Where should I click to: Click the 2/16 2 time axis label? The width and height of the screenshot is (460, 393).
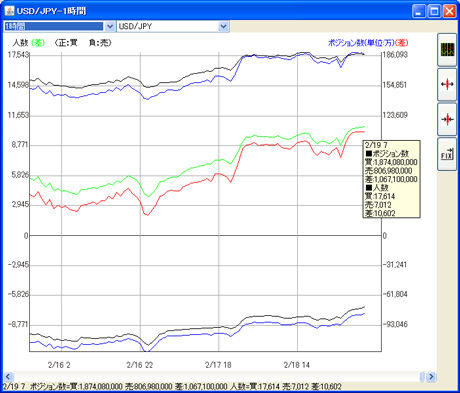59,365
